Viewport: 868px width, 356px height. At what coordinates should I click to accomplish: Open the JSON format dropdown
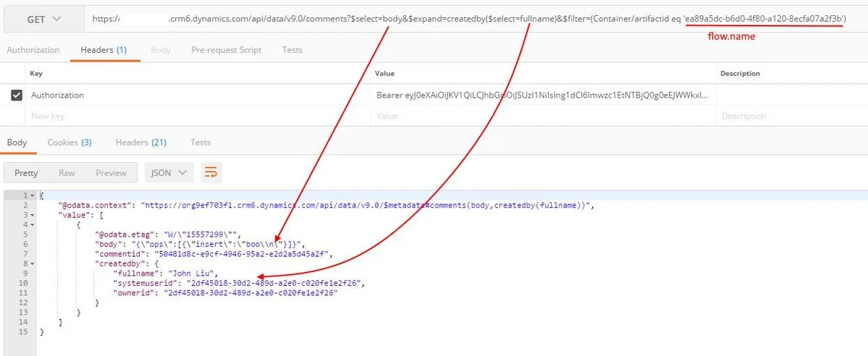click(x=169, y=173)
